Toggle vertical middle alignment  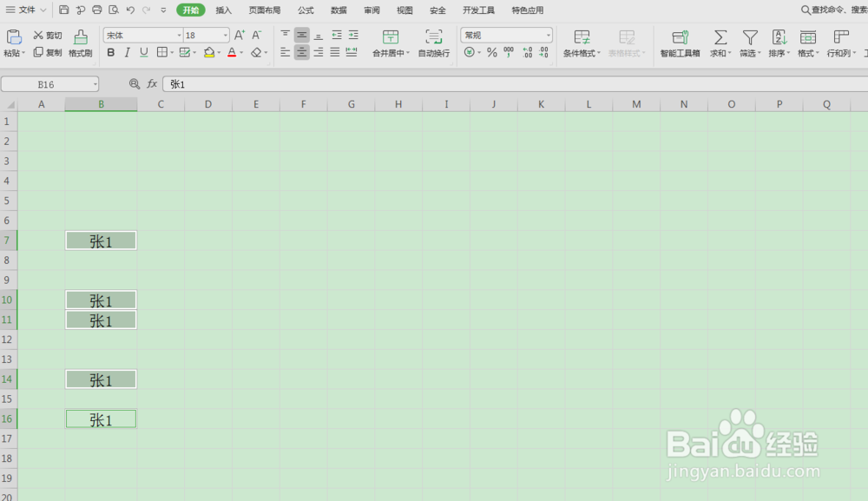[302, 36]
